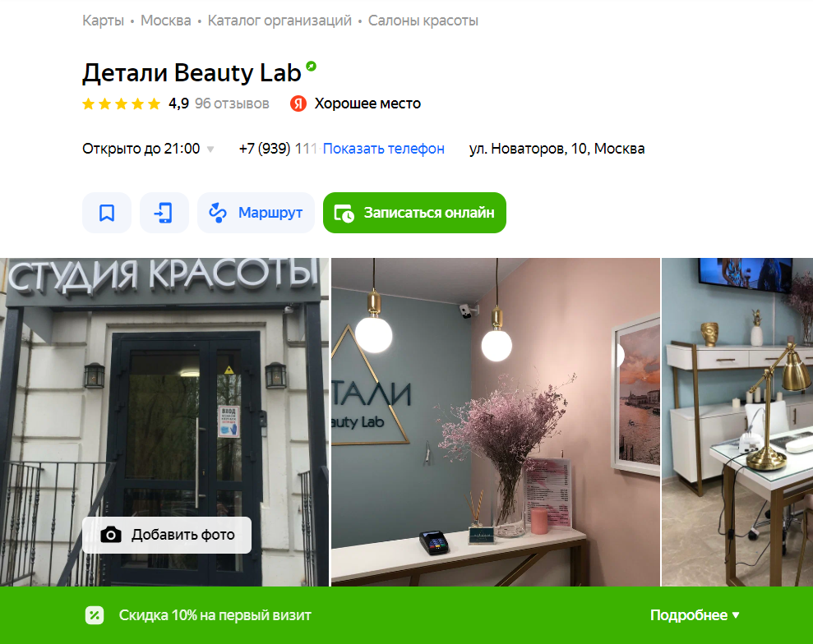Click the five yellow rating stars
This screenshot has height=644, width=813.
coord(122,104)
